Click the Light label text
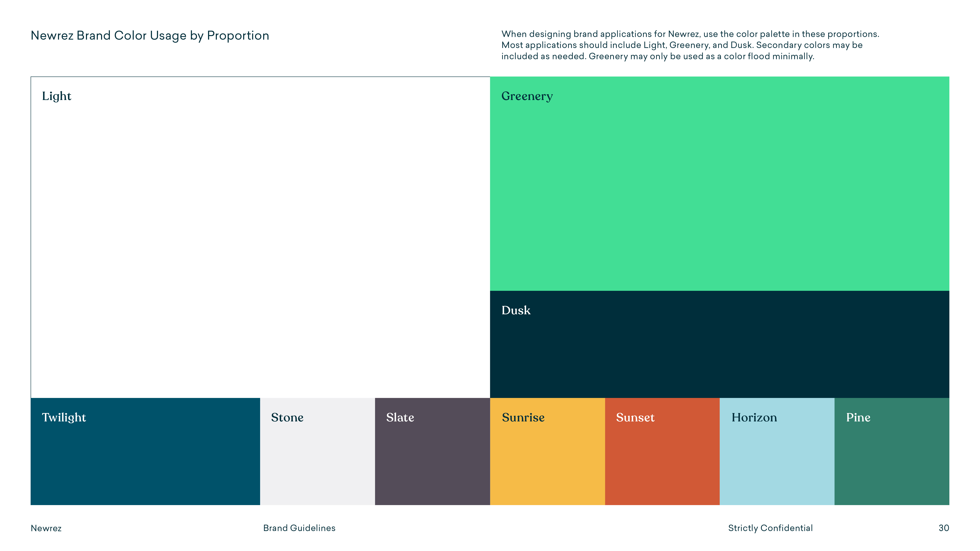The image size is (980, 551). [x=56, y=96]
